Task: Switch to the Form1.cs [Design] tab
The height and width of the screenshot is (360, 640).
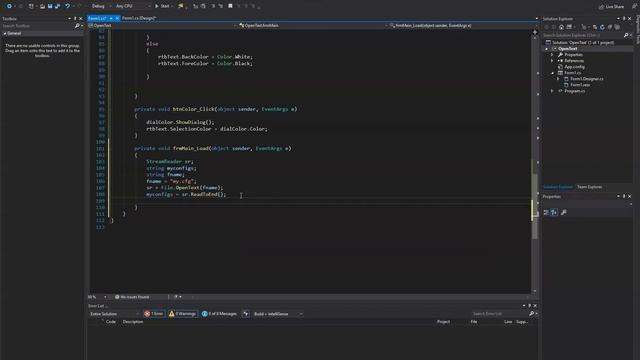Action: [139, 18]
